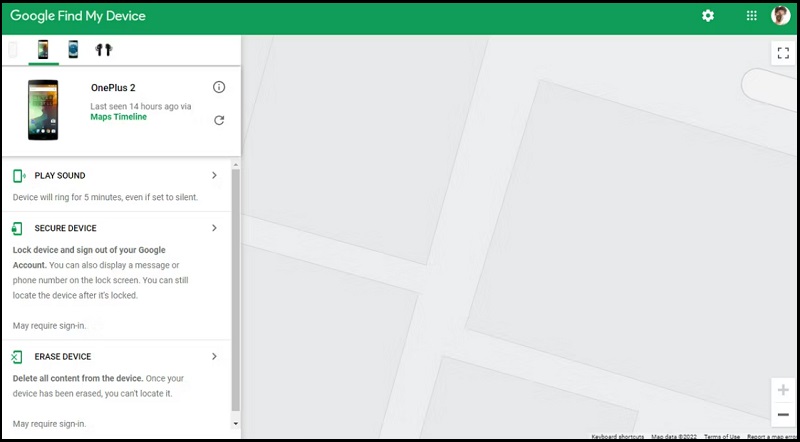Click 'May require sign-in' under Erase Device
This screenshot has height=442, width=800.
49,424
